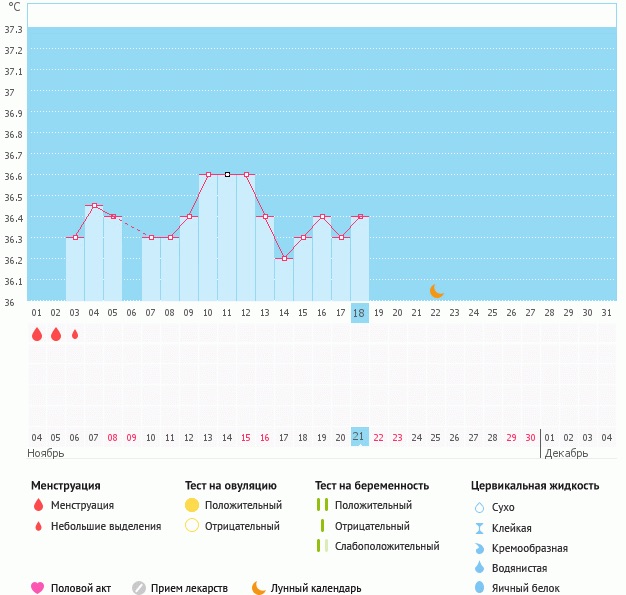Click the lowest temperature point on day 14
Viewport: 626px width, 595px height.
click(x=284, y=258)
